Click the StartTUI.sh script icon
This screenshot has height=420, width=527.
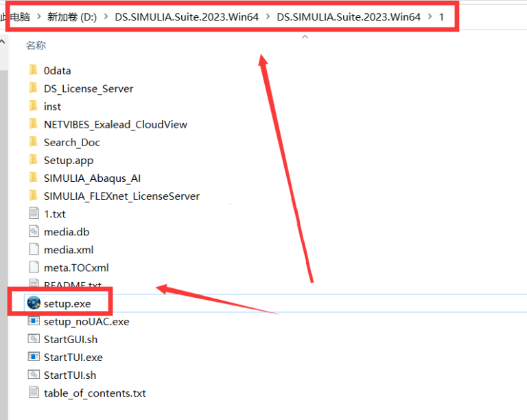coord(34,375)
